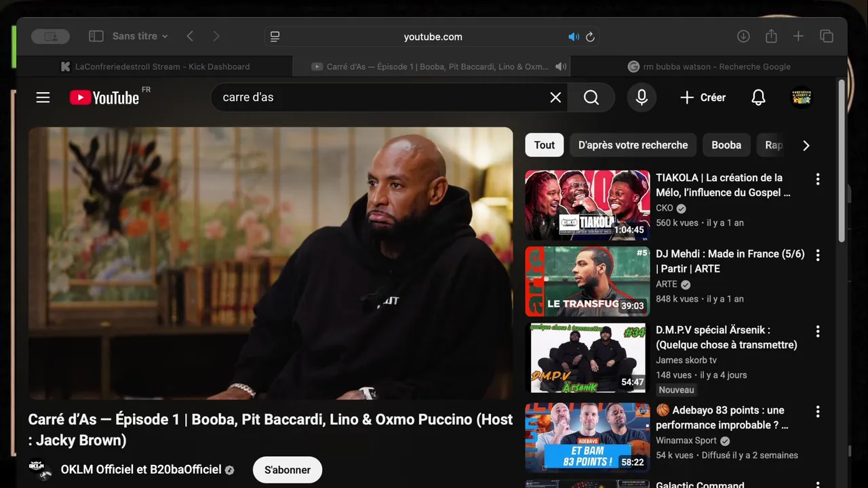868x488 pixels.
Task: Click the page vertical scrollbar
Action: [x=842, y=161]
